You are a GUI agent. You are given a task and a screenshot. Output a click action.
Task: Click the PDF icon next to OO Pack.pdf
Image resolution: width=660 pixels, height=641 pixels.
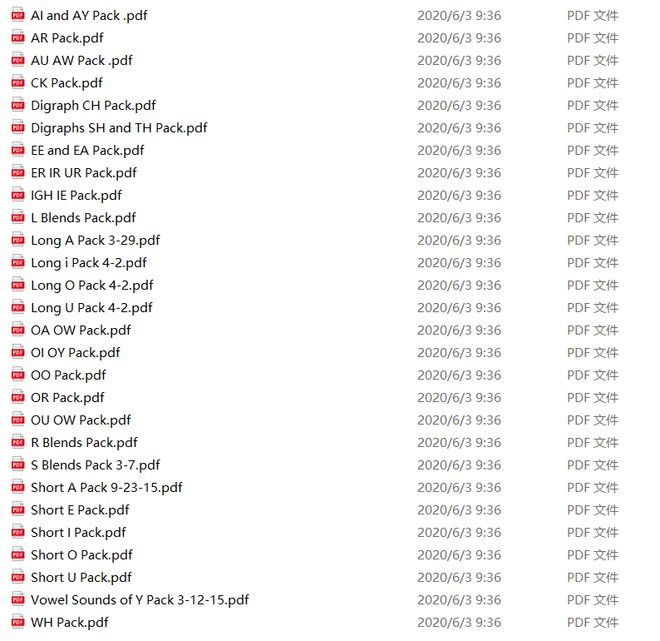tap(18, 375)
